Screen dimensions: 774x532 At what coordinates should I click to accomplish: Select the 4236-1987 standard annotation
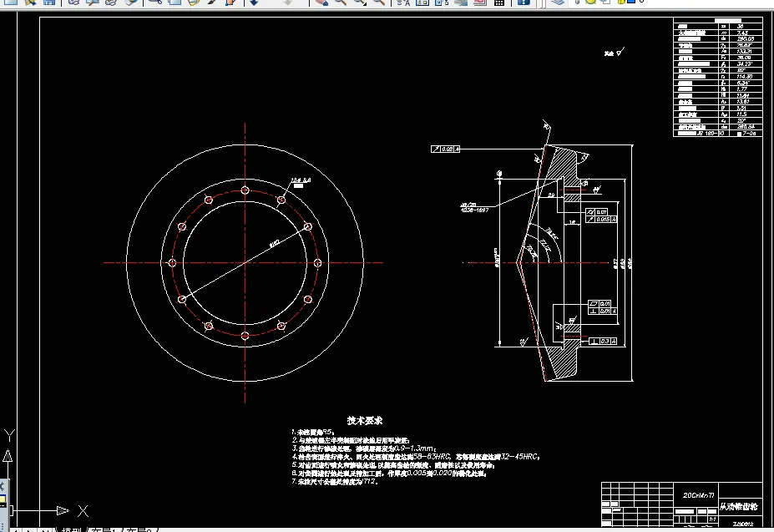tap(474, 210)
